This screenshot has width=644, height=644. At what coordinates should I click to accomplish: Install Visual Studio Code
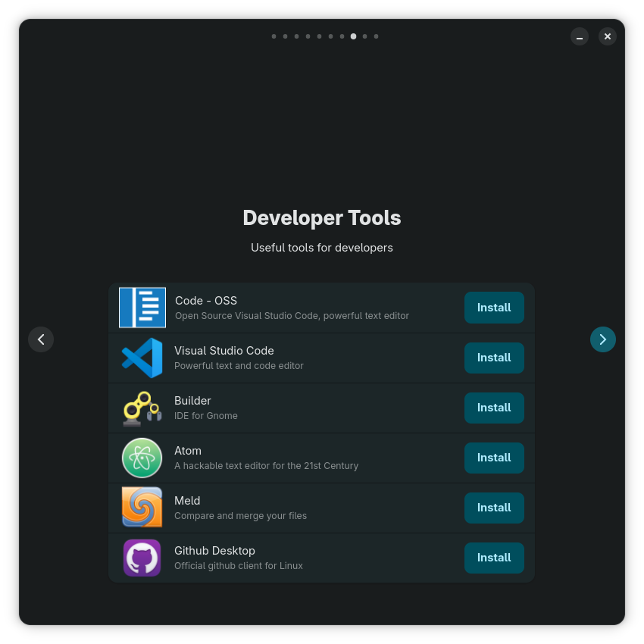point(494,358)
